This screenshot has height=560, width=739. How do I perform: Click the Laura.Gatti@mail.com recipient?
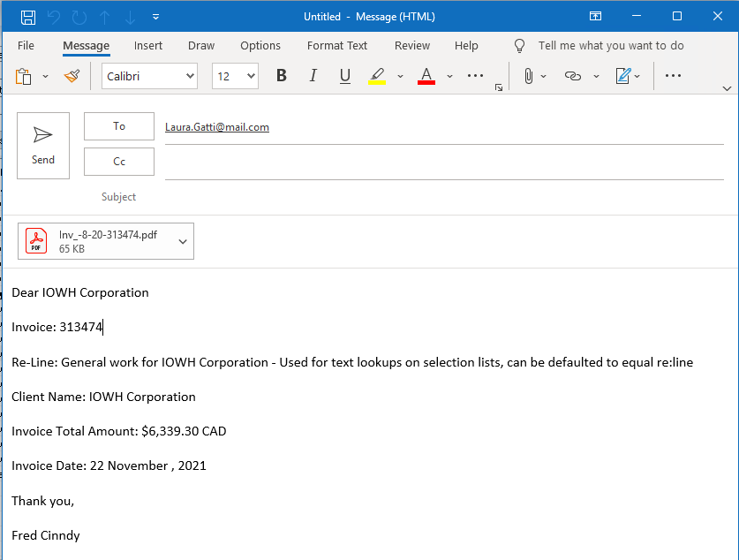(x=217, y=127)
